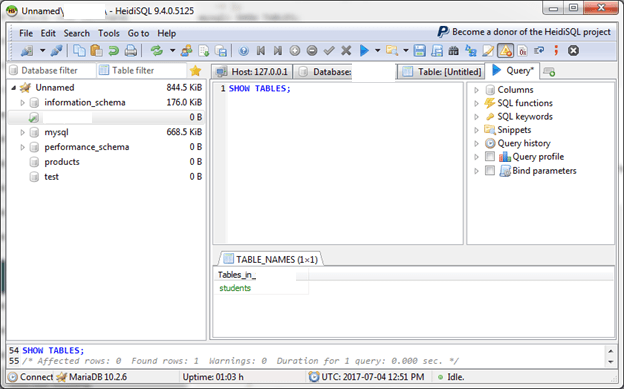The image size is (624, 389).
Task: Expand the Columns helper node
Action: coord(476,90)
